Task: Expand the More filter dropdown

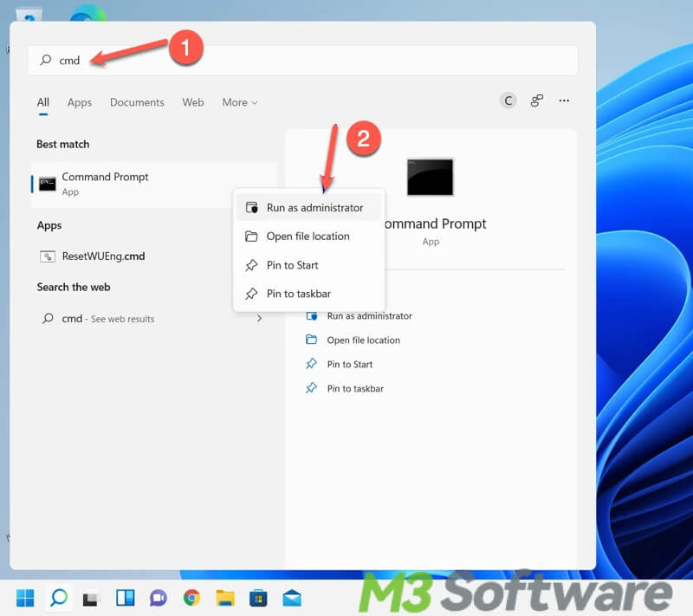Action: click(x=240, y=102)
